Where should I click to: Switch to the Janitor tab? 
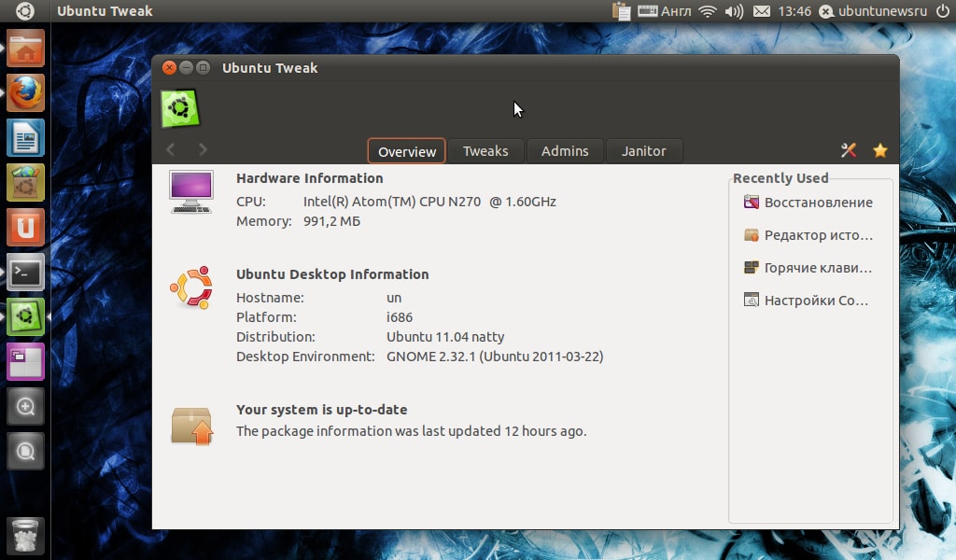coord(644,151)
